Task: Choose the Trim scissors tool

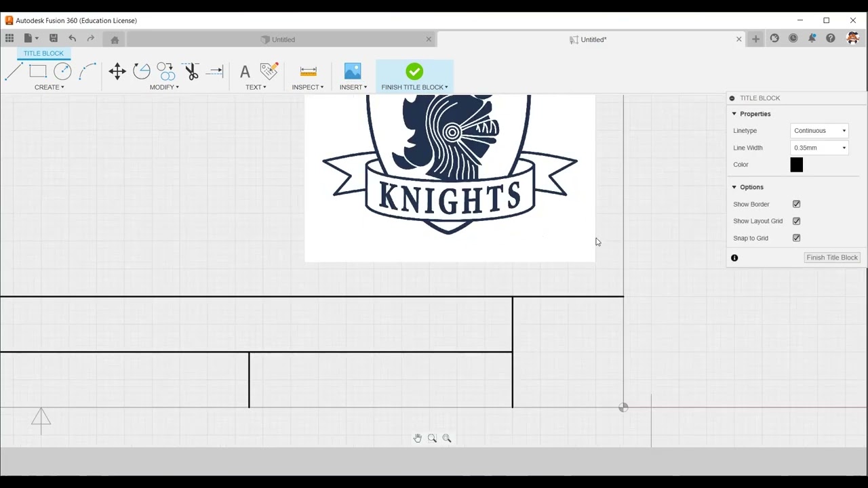Action: click(x=191, y=71)
